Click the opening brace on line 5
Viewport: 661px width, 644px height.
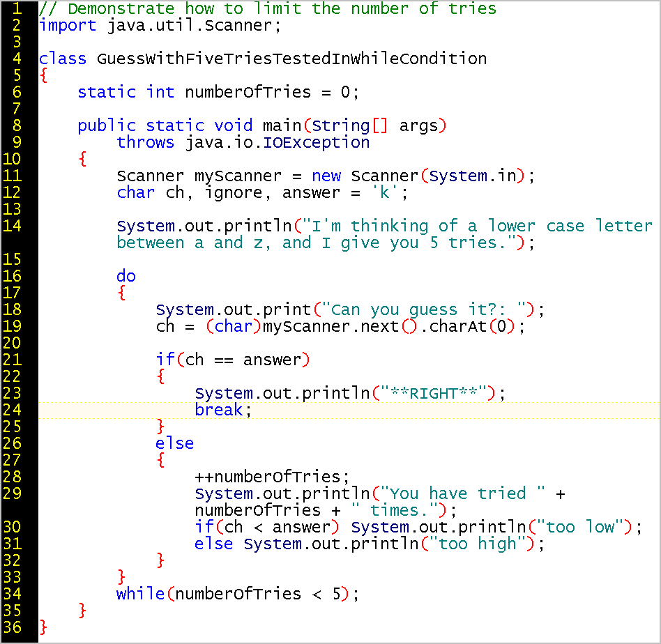(x=43, y=76)
